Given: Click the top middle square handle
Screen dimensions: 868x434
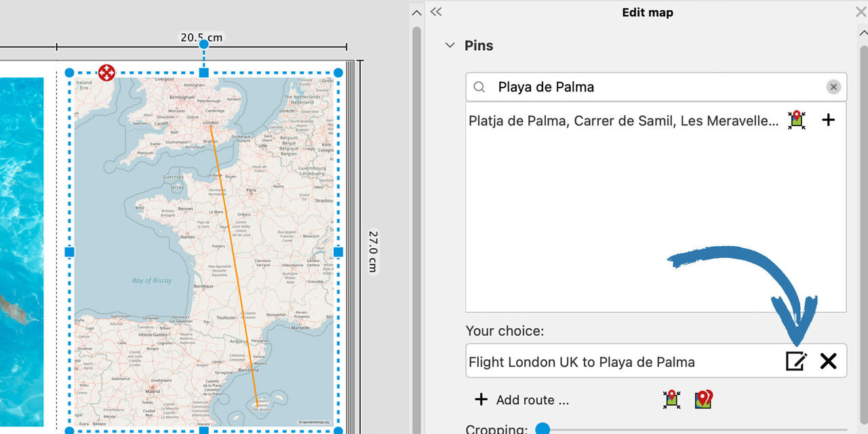Looking at the screenshot, I should point(203,73).
